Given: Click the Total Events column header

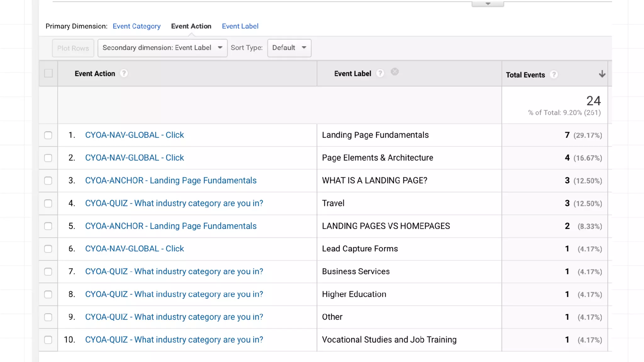Looking at the screenshot, I should (x=525, y=75).
